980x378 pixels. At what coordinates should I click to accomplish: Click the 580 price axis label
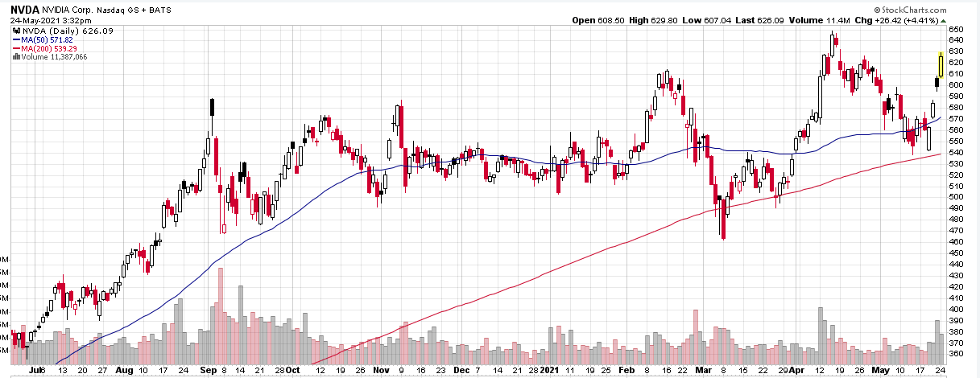957,107
